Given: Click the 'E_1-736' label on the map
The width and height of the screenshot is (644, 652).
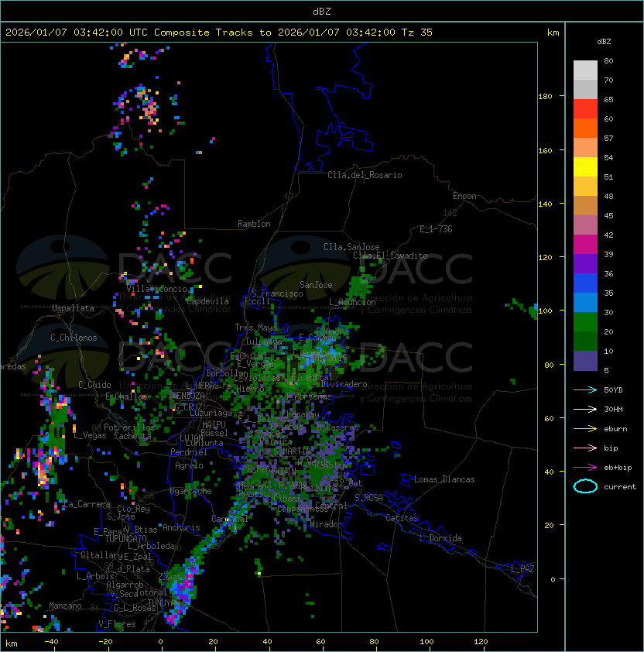Looking at the screenshot, I should pyautogui.click(x=436, y=229).
